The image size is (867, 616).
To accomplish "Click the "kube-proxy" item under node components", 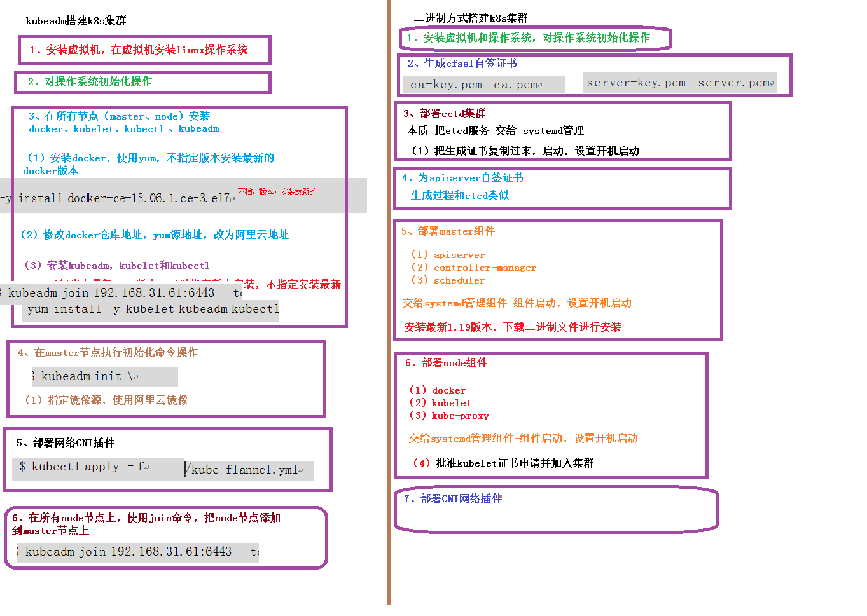I will [x=460, y=416].
